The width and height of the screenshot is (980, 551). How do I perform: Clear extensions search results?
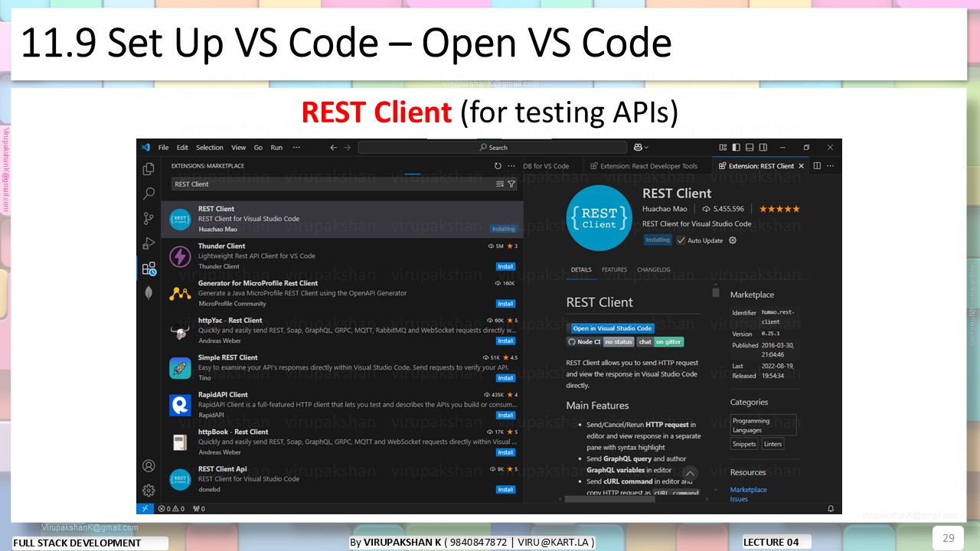500,184
